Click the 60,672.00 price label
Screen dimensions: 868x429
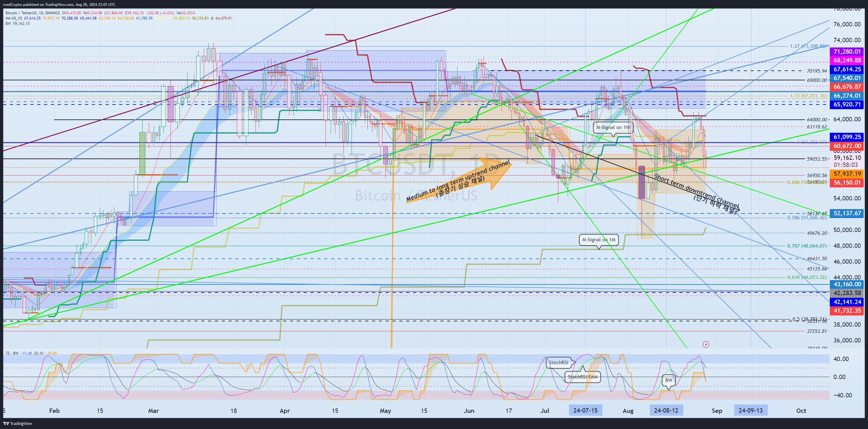(x=847, y=146)
